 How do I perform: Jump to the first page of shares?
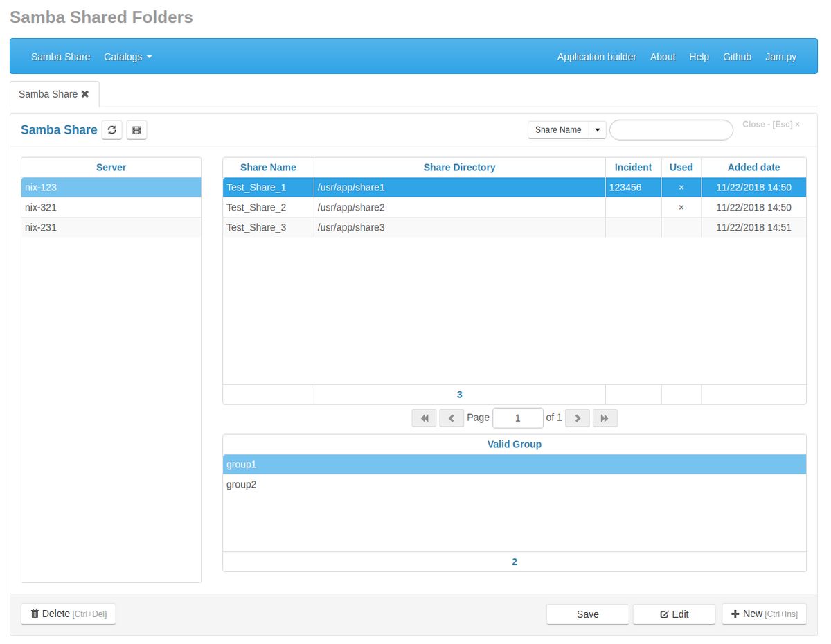click(x=424, y=418)
